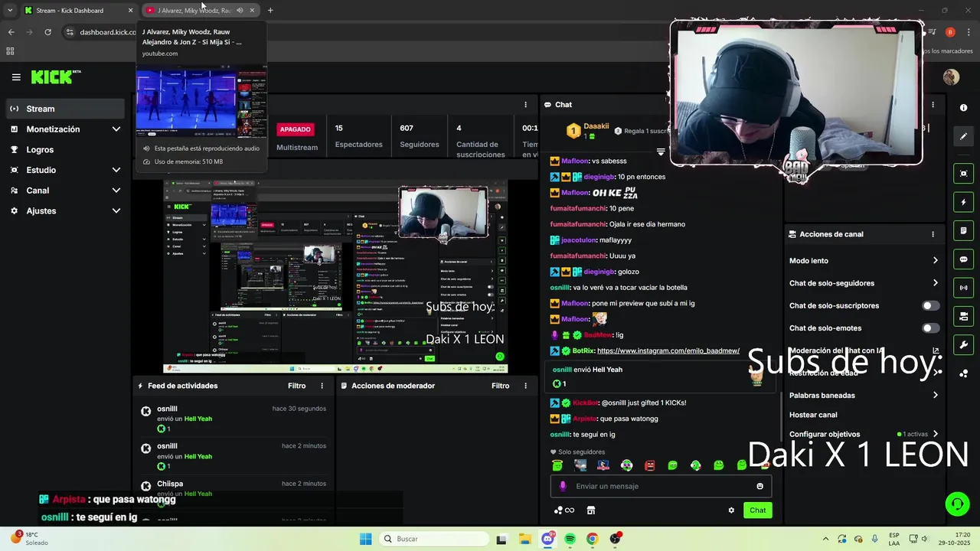The image size is (980, 551).
Task: Open Stream in the sidebar
Action: pos(64,109)
